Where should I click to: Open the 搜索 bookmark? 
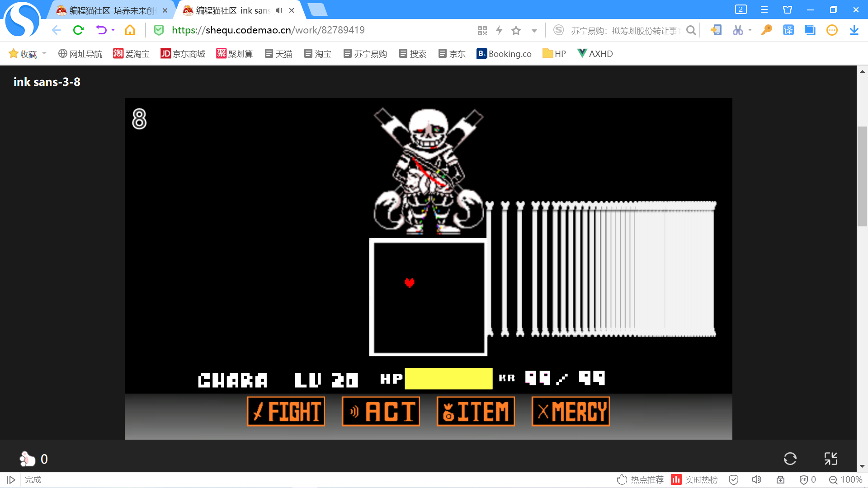click(413, 54)
